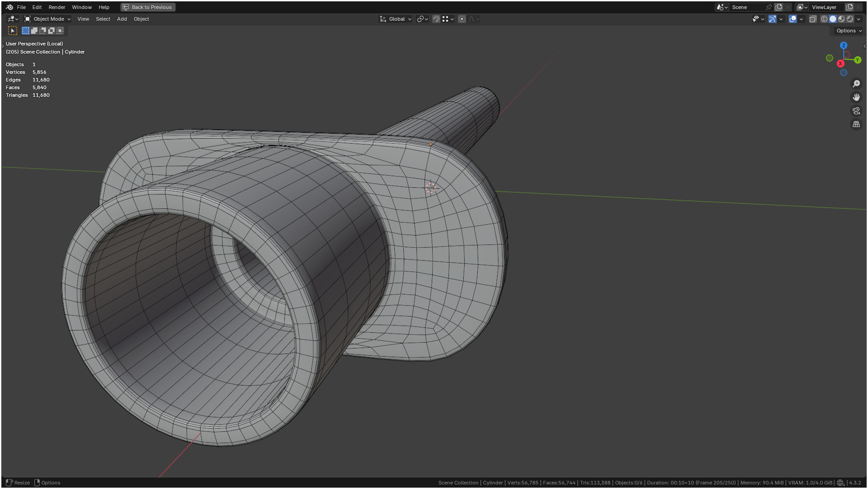Open Global transform orientation dropdown

tap(396, 19)
